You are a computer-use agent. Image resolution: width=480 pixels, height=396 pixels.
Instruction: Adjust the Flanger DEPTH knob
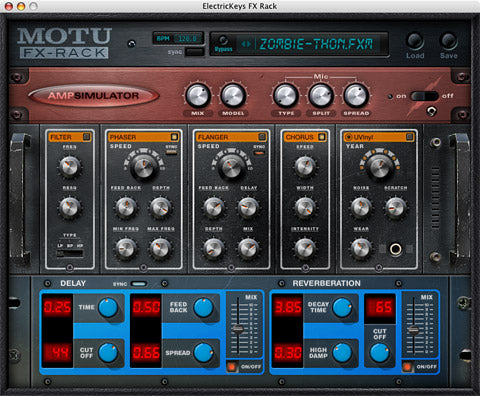[214, 249]
